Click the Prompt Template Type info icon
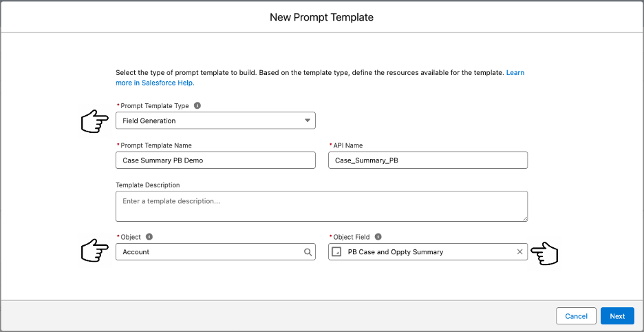Viewport: 644px width, 332px height. [197, 106]
